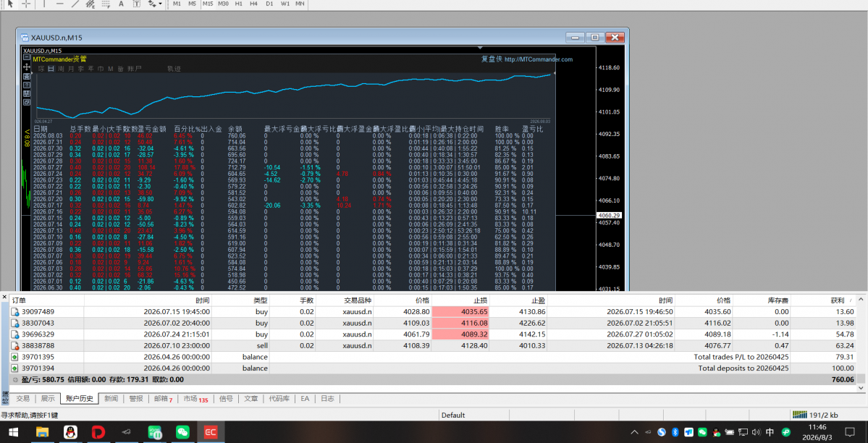Show the 轨迹 trajectory view
Image resolution: width=868 pixels, height=443 pixels.
point(174,69)
